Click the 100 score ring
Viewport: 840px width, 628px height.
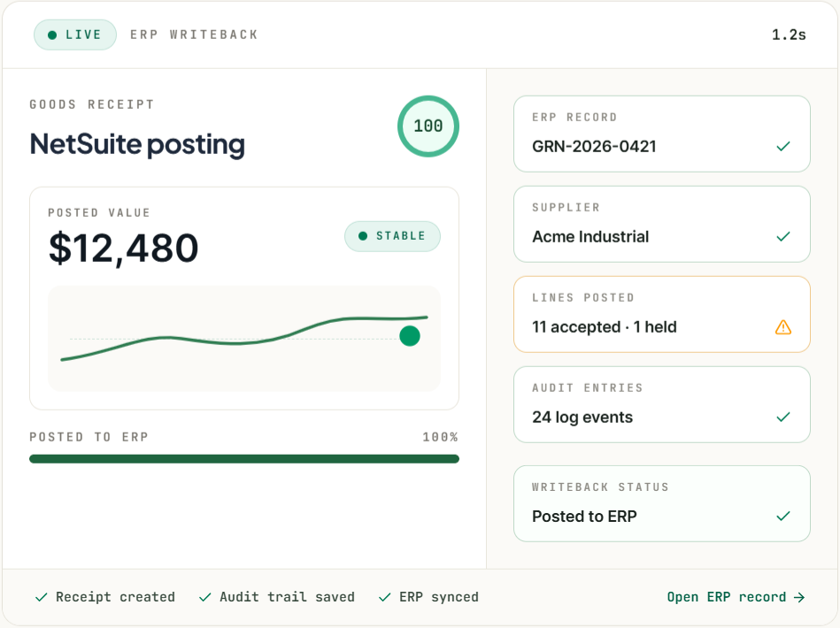click(428, 126)
